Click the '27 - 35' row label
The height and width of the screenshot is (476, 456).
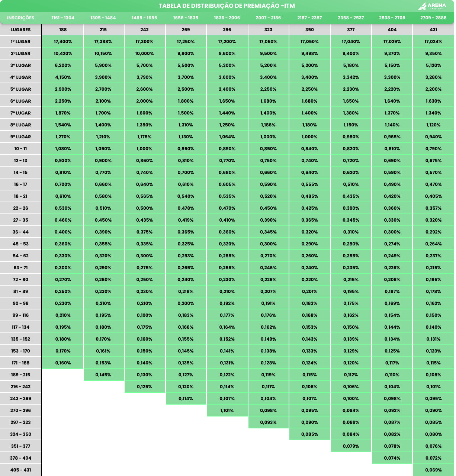[20, 220]
